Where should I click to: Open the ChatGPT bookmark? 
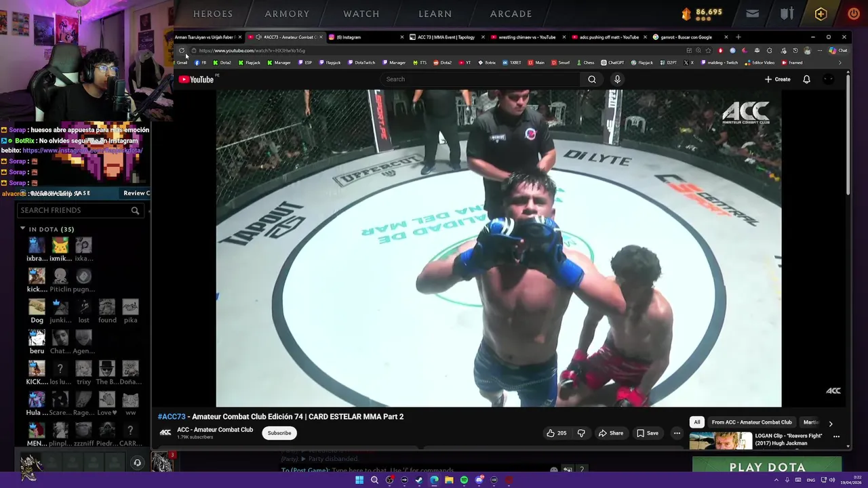[612, 62]
